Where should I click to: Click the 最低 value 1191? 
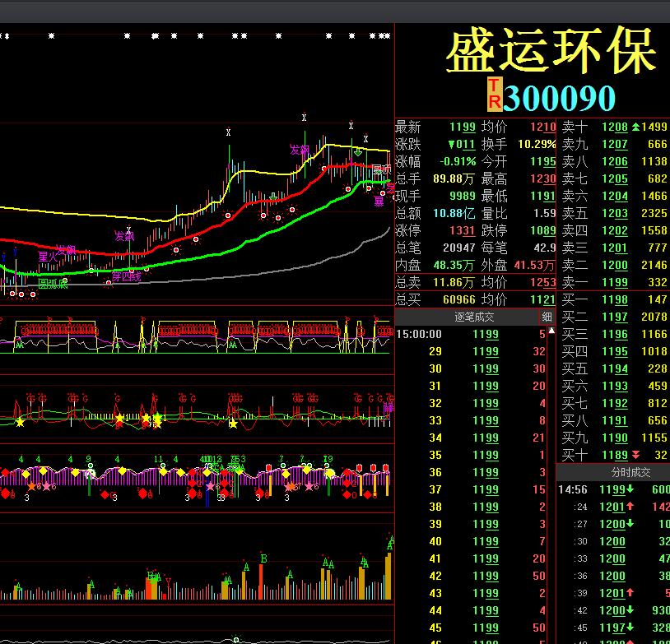pyautogui.click(x=542, y=196)
